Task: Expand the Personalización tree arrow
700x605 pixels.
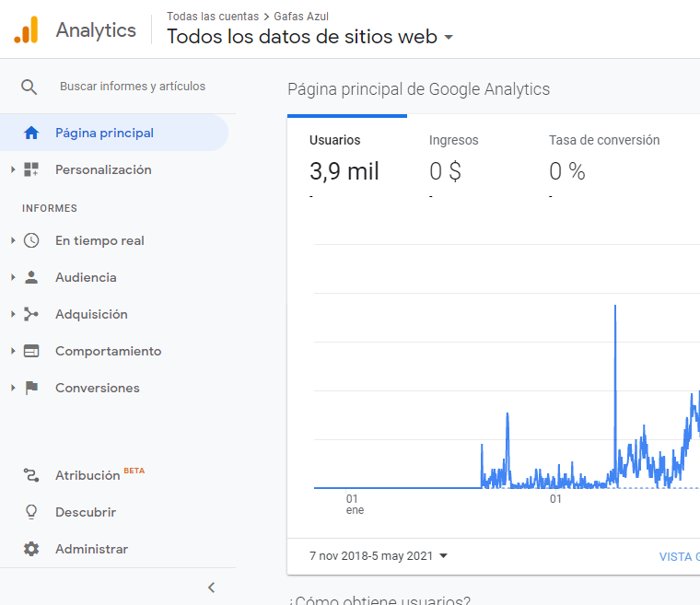Action: [x=13, y=169]
